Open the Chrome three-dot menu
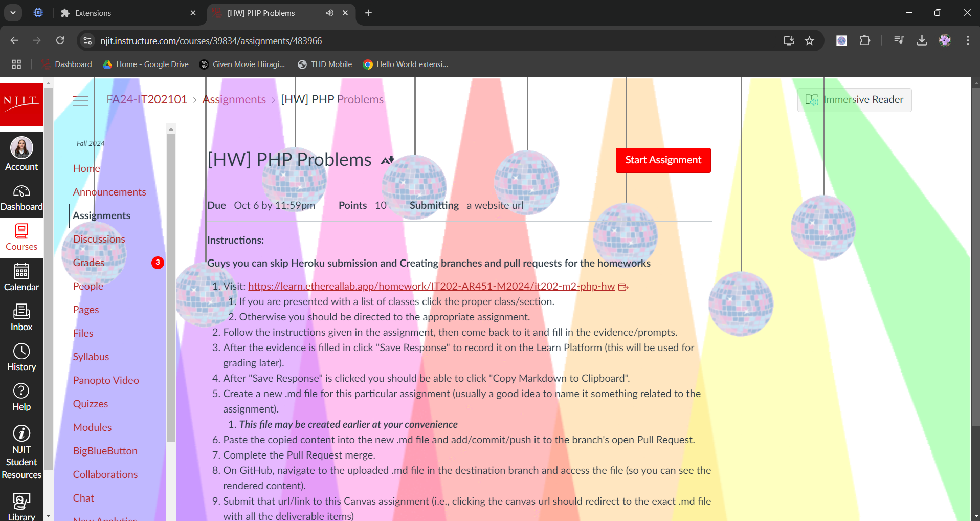 coord(968,40)
